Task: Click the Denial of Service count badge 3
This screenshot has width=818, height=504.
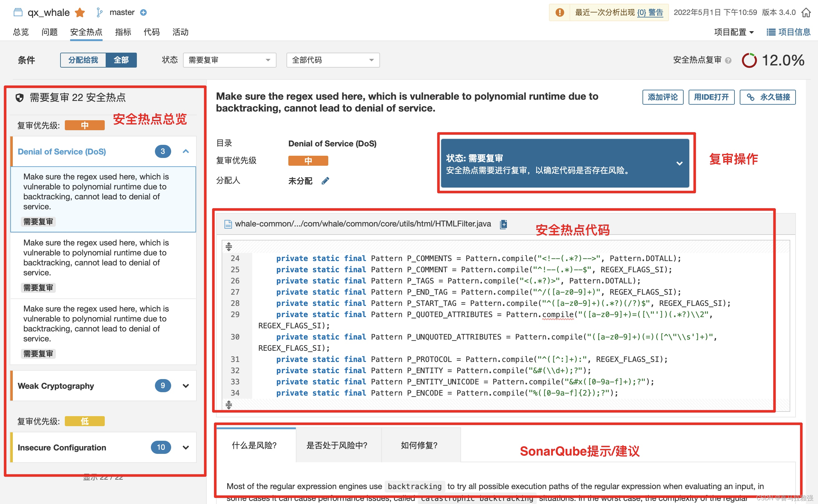Action: [163, 151]
